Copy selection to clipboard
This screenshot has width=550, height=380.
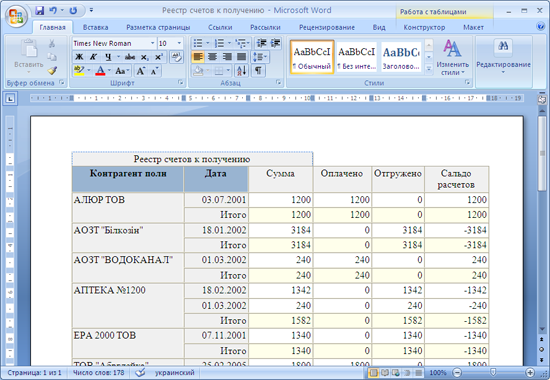click(x=52, y=57)
